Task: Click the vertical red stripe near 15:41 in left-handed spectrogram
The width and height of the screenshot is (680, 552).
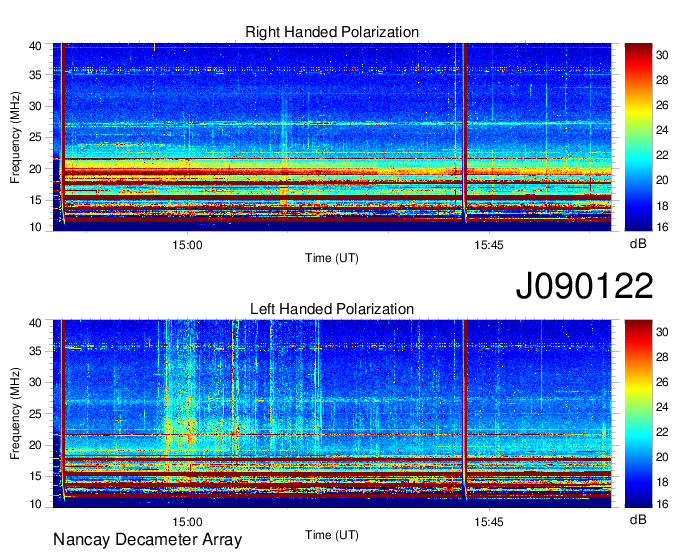Action: tap(465, 408)
